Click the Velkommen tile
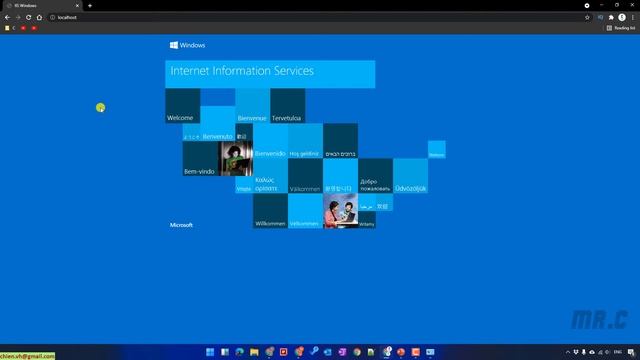Image resolution: width=640 pixels, height=360 pixels. pyautogui.click(x=305, y=211)
